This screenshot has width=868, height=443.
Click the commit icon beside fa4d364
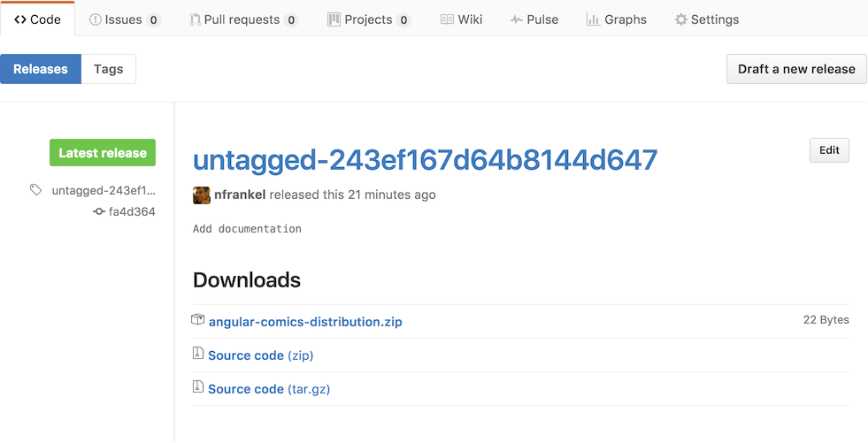click(99, 211)
